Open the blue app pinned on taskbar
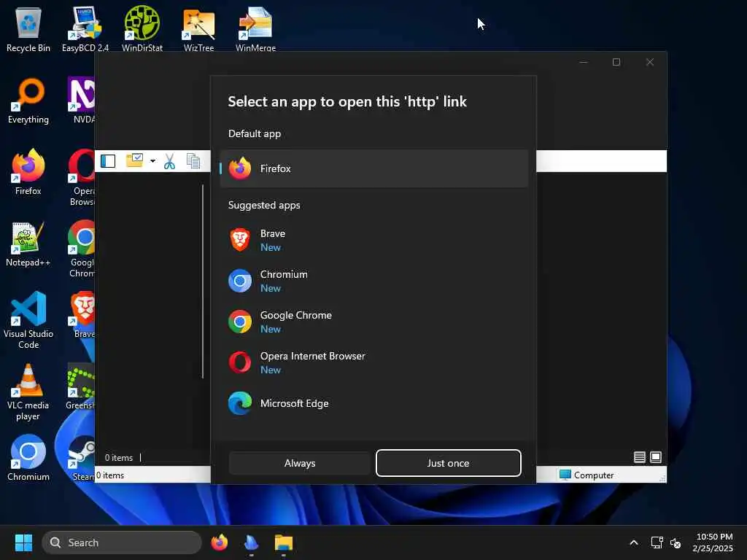Image resolution: width=747 pixels, height=560 pixels. [251, 542]
